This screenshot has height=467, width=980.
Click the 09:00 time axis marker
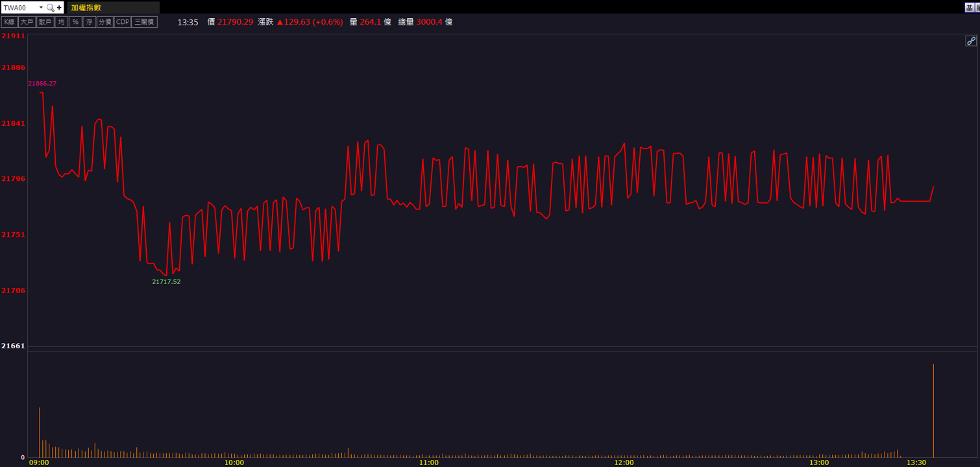pyautogui.click(x=39, y=462)
